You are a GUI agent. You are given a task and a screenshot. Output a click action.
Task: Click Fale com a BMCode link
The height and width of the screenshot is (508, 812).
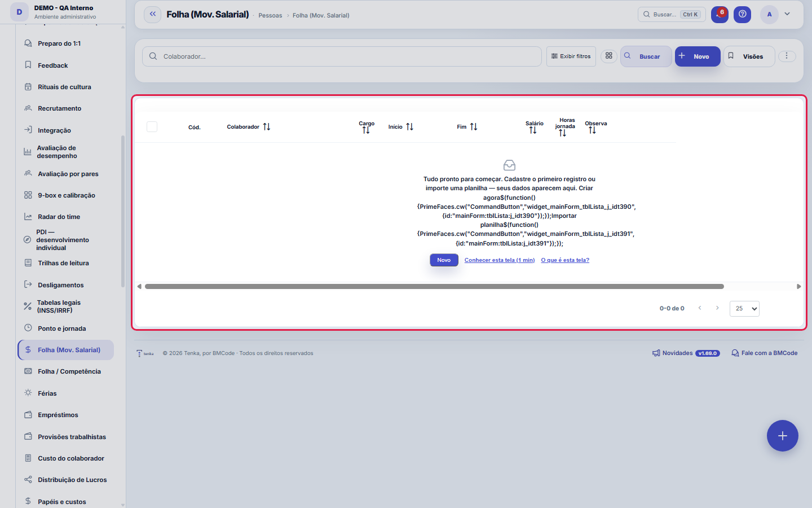click(765, 353)
